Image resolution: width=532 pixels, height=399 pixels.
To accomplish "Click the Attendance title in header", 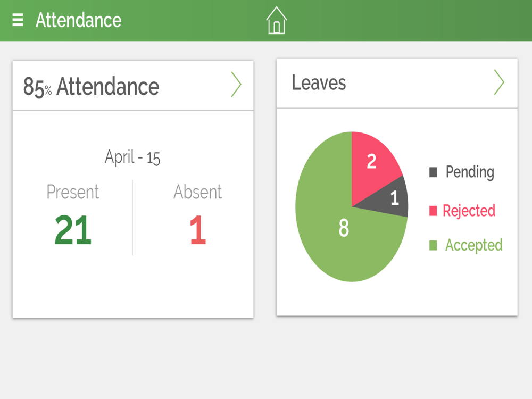I will click(x=78, y=20).
